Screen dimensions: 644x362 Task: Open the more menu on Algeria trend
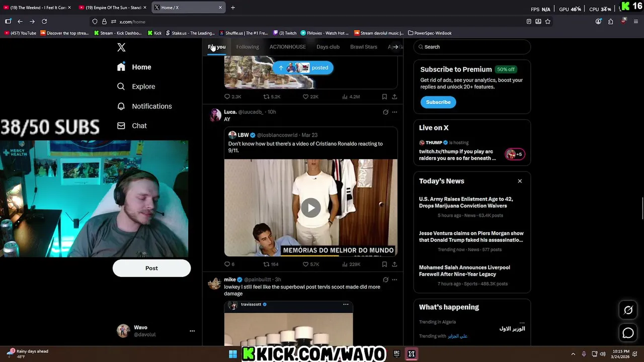pos(522,322)
